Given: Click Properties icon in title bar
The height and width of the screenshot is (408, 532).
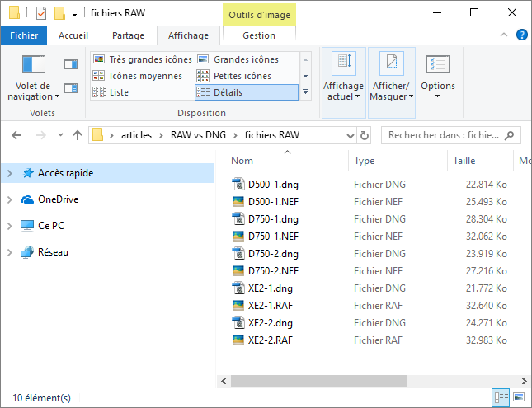Looking at the screenshot, I should click(41, 13).
